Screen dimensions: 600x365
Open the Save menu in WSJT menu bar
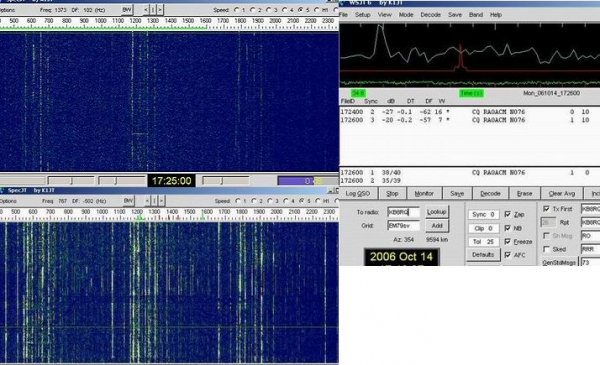point(455,15)
